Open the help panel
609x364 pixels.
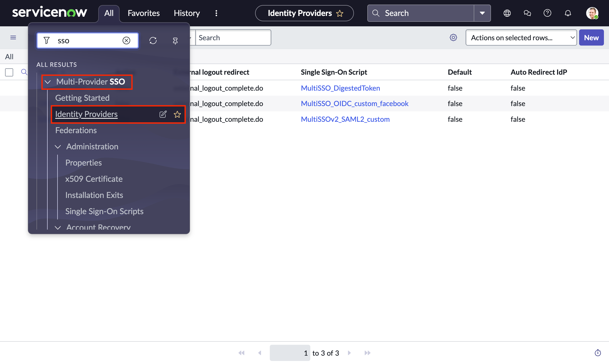[547, 13]
